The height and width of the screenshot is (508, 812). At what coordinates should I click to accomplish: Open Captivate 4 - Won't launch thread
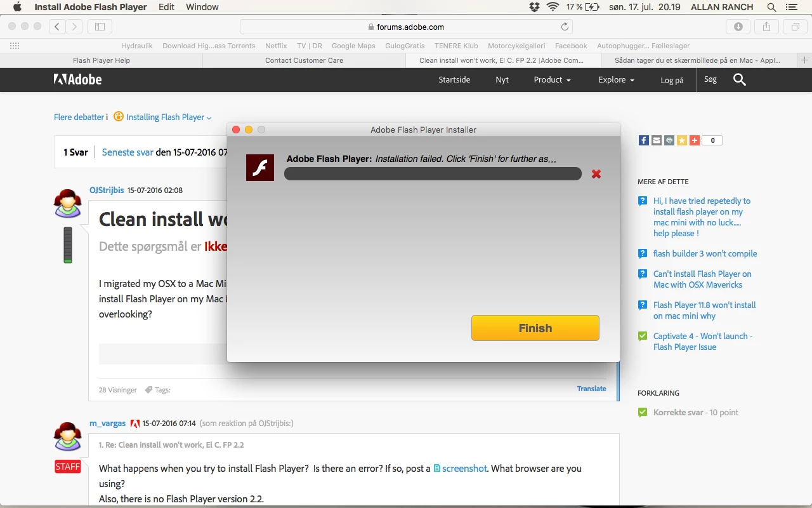703,342
